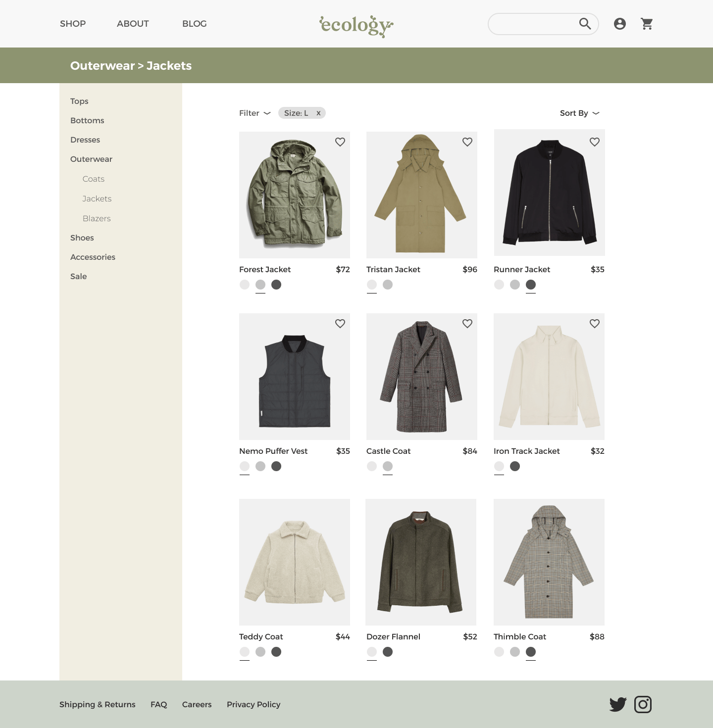Viewport: 713px width, 728px height.
Task: Open the shopping cart icon
Action: coord(647,24)
